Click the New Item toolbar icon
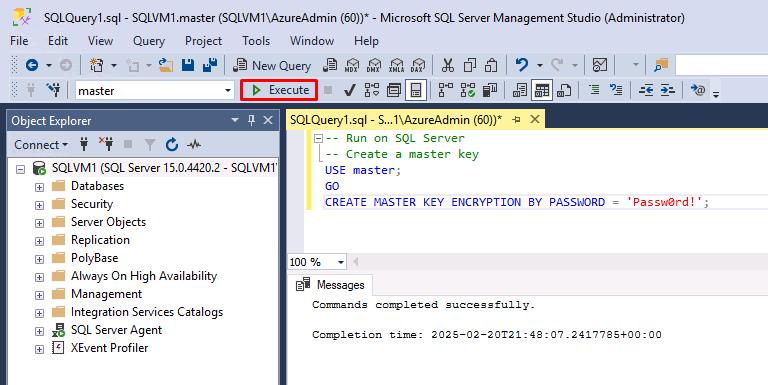Image resolution: width=768 pixels, height=385 pixels. 96,65
